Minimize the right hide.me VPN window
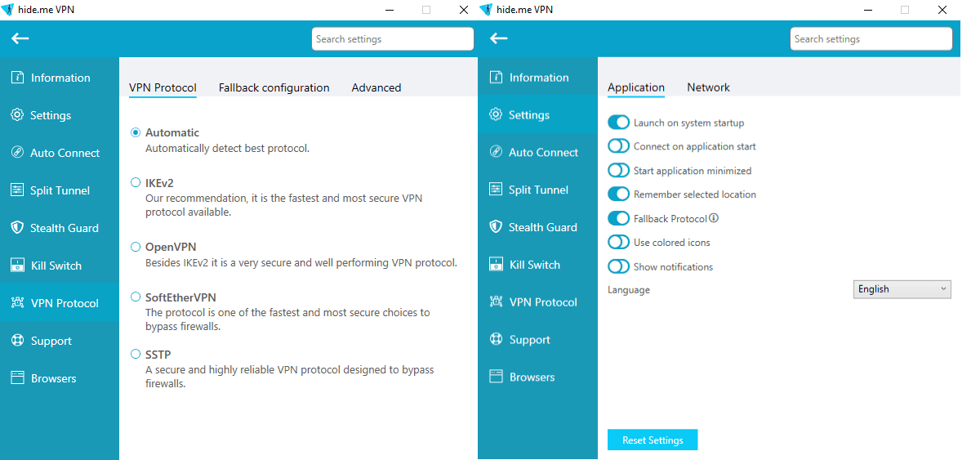The height and width of the screenshot is (460, 980). (867, 10)
